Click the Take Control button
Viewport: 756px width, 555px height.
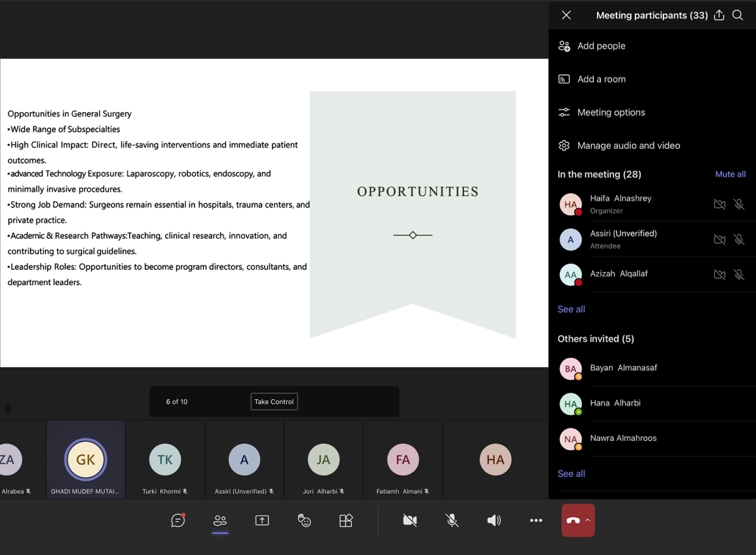click(274, 402)
